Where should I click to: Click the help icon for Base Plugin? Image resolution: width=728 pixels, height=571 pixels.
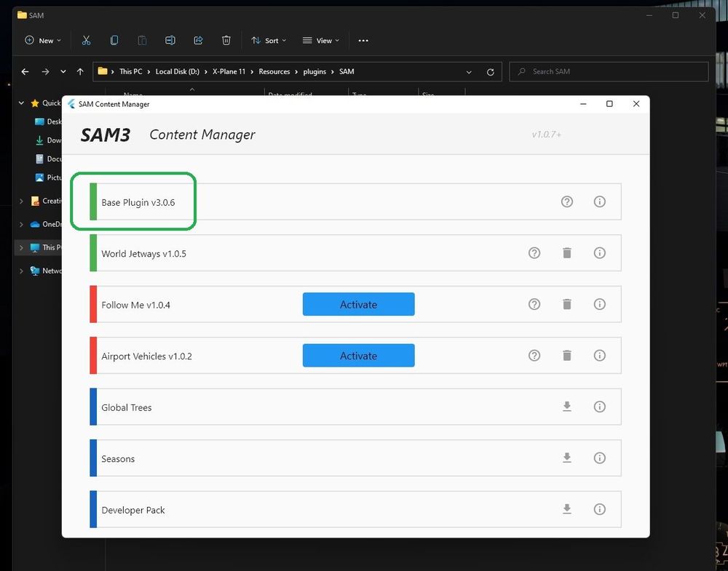pos(567,201)
